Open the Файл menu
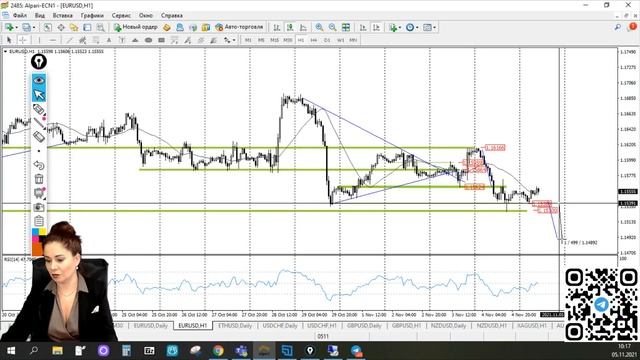Viewport: 640px width, 360px height. [20, 16]
